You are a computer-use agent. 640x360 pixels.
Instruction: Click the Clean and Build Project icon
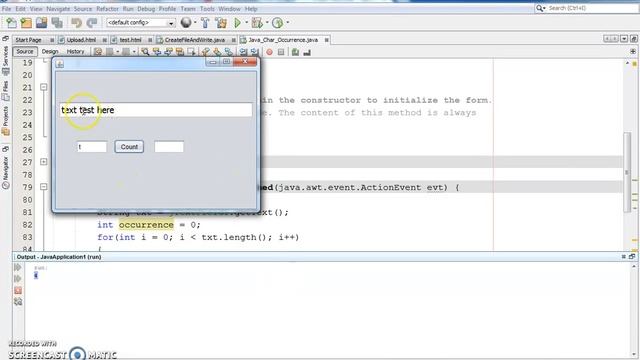(x=221, y=23)
